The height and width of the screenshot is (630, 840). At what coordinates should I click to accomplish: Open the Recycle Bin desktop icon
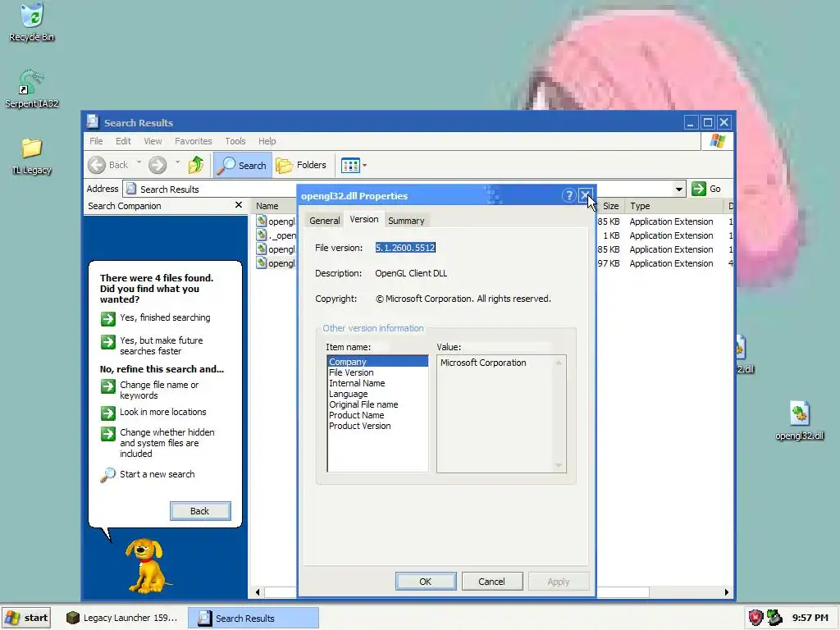pos(32,22)
